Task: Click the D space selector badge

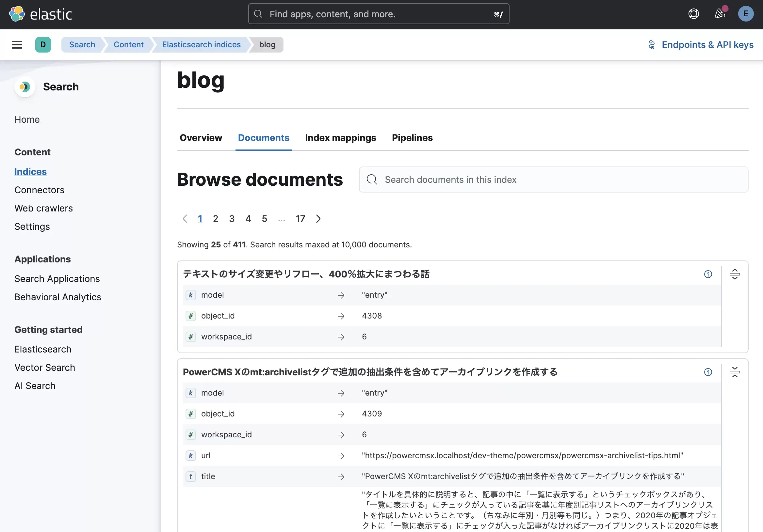Action: (x=43, y=44)
